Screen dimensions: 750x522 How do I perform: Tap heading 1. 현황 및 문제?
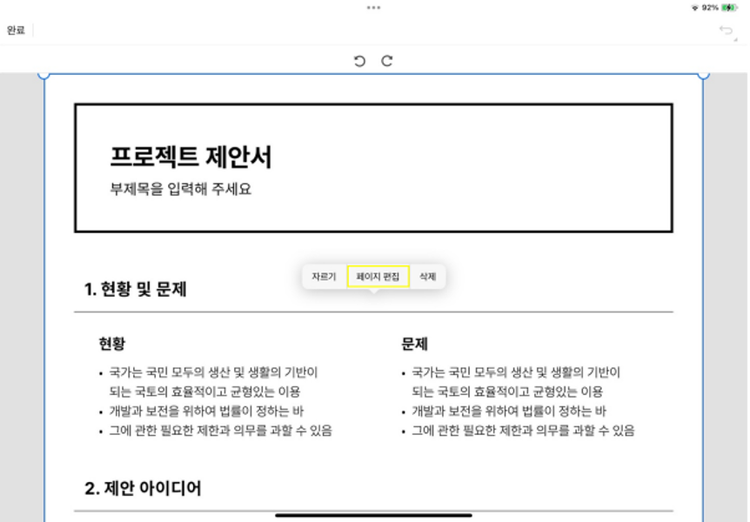(x=135, y=289)
